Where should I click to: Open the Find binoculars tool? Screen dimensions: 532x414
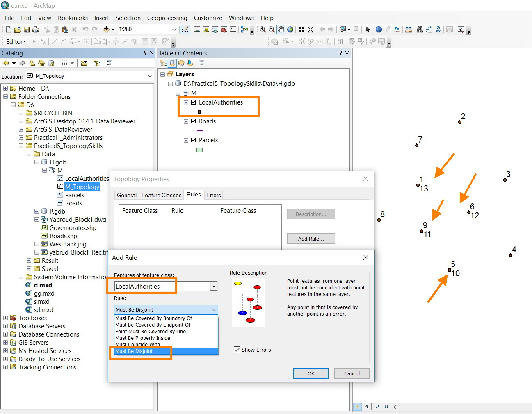420,30
